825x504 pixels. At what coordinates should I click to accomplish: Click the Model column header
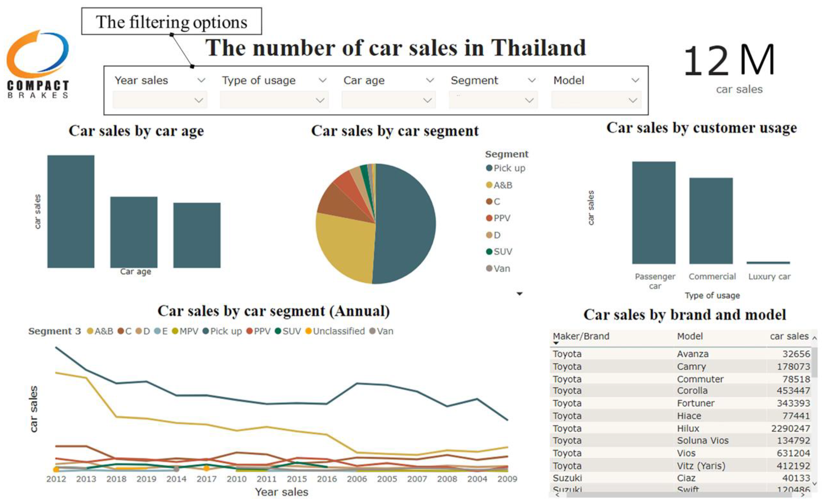tap(689, 336)
